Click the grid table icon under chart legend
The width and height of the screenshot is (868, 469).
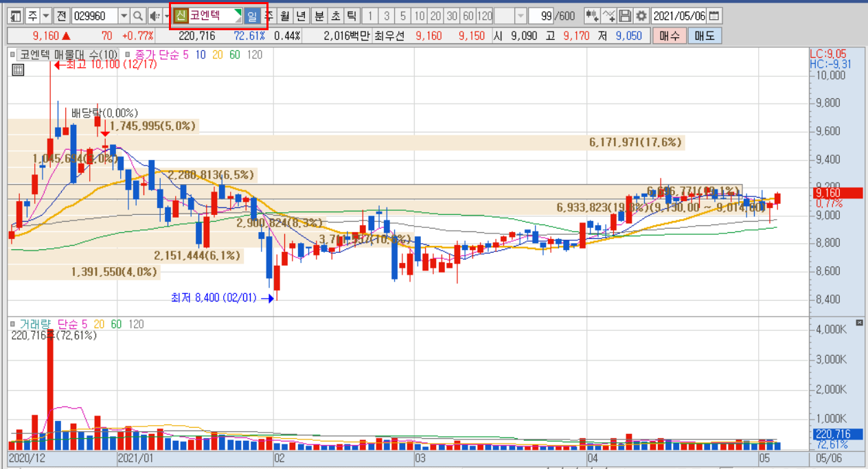click(x=18, y=69)
